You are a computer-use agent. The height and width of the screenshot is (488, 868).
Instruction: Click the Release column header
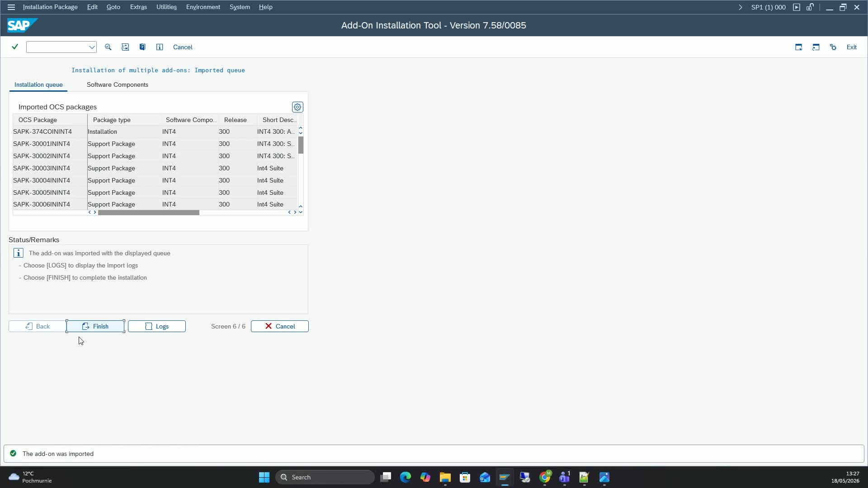point(238,120)
